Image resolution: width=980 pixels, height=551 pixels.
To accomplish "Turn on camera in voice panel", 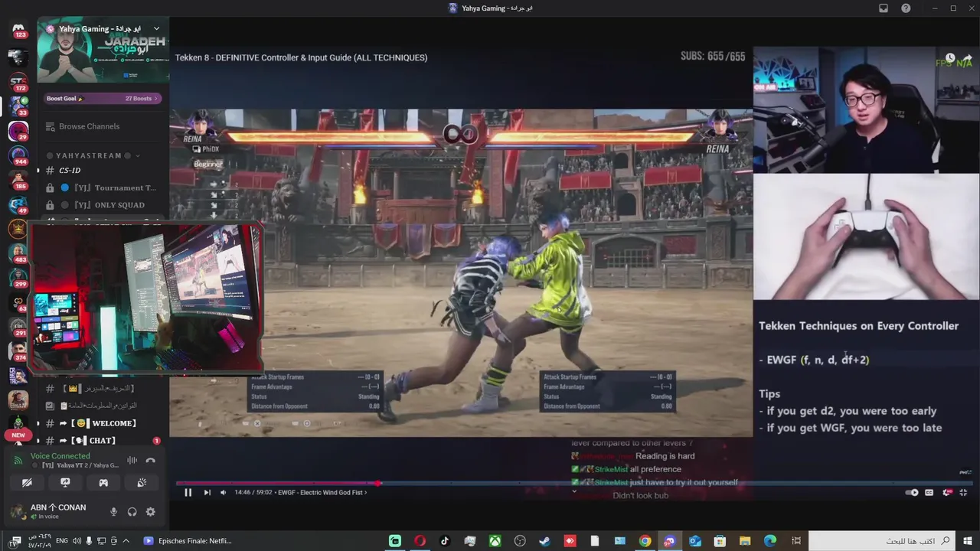I will click(x=27, y=483).
